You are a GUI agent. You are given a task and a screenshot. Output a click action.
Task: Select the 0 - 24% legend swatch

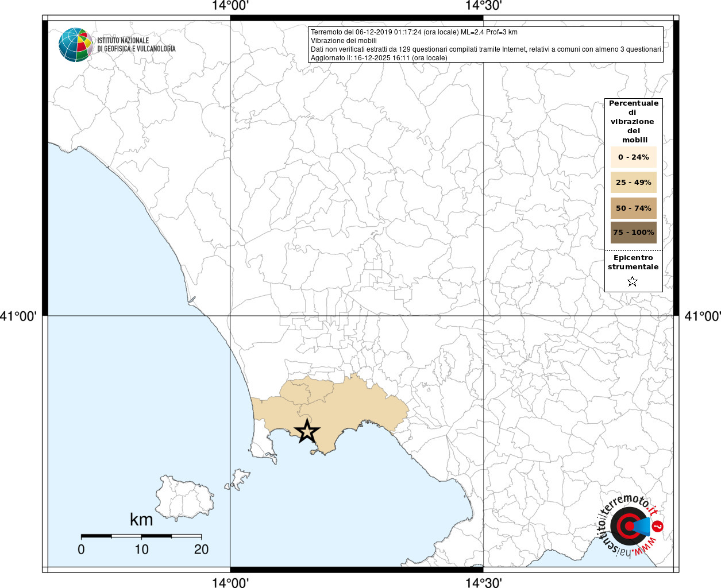coord(634,157)
